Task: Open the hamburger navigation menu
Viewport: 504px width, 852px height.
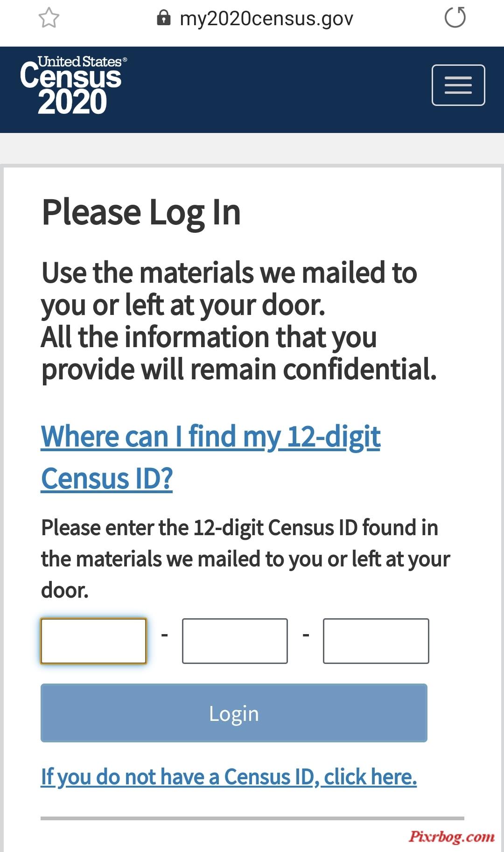Action: [458, 85]
